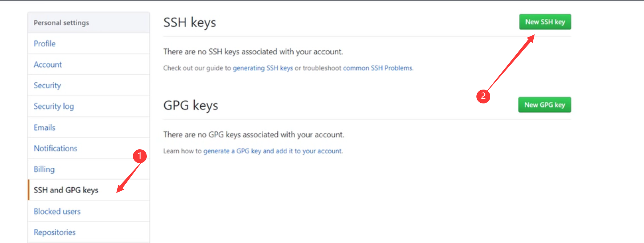This screenshot has height=243, width=644.
Task: Open generate a GPG key link
Action: (232, 151)
